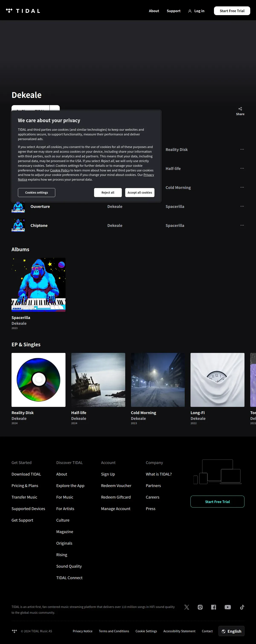Click the globe icon in language selector

click(224, 631)
